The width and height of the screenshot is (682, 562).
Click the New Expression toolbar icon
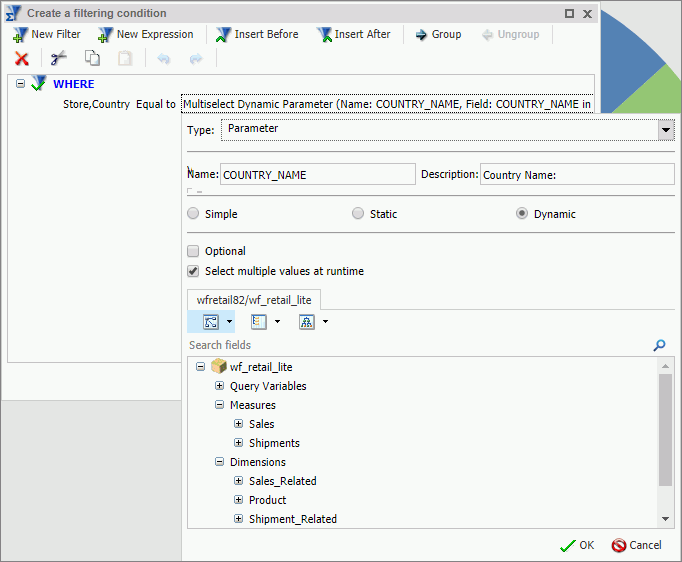click(x=105, y=34)
